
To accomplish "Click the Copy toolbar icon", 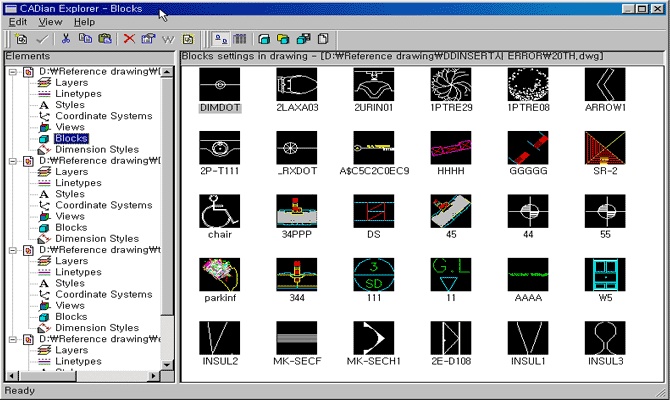I will click(x=85, y=39).
